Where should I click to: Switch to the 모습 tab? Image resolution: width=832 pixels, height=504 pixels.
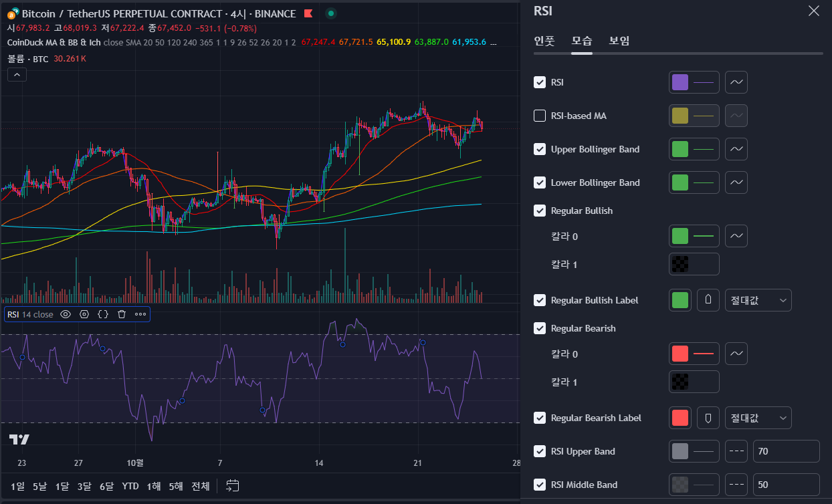click(x=582, y=41)
